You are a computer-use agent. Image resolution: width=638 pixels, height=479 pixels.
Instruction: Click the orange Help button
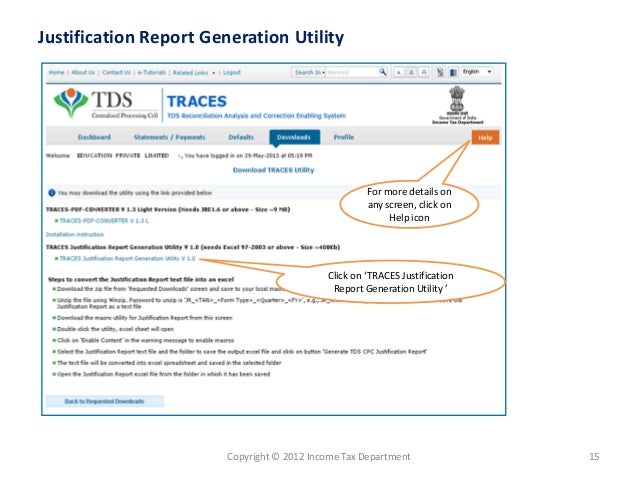(485, 138)
